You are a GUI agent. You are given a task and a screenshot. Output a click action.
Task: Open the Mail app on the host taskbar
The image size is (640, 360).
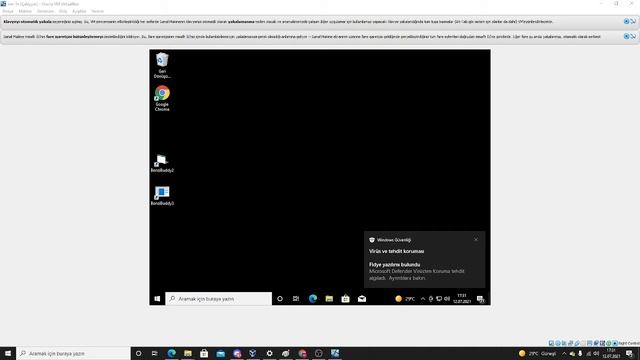point(220,353)
